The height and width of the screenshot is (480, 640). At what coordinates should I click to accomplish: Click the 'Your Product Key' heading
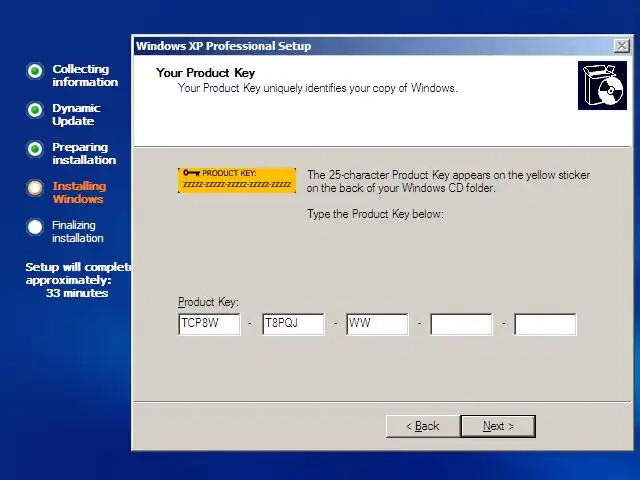click(x=205, y=73)
